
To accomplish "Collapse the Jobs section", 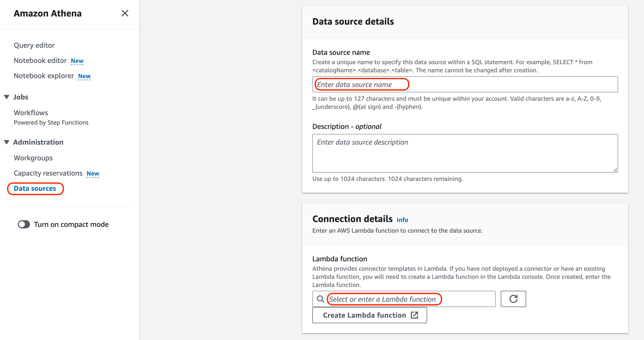I will 7,97.
